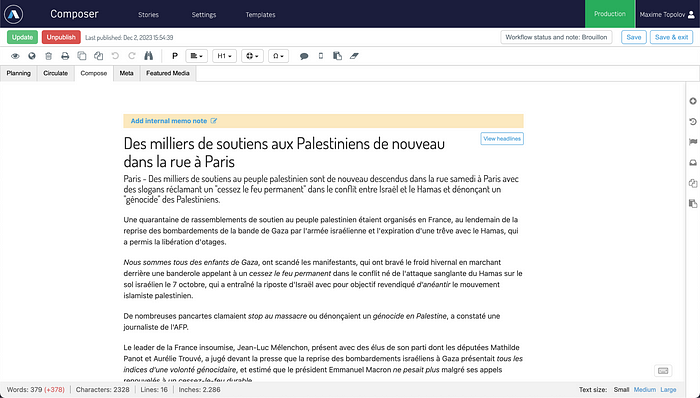Screen dimensions: 700x398
Task: Open find with the binoculars icon
Action: [x=149, y=56]
